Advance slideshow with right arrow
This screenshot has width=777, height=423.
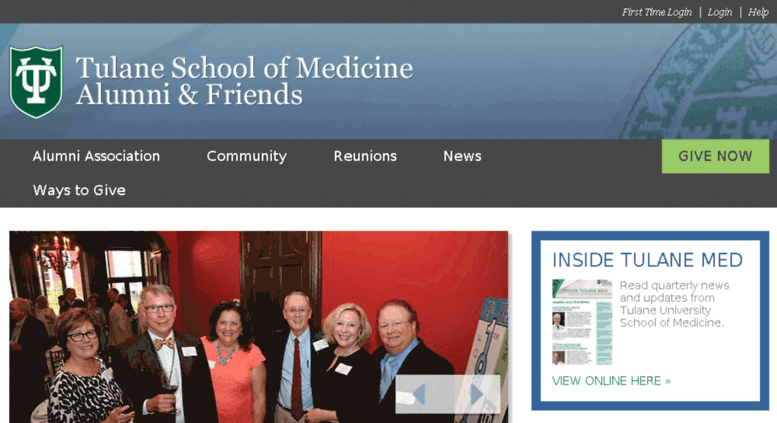476,395
